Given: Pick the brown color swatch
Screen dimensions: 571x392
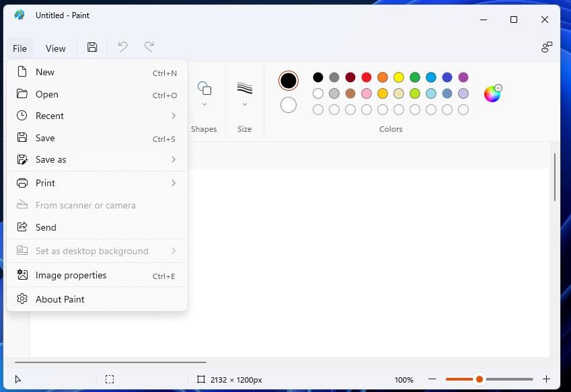Looking at the screenshot, I should 350,93.
